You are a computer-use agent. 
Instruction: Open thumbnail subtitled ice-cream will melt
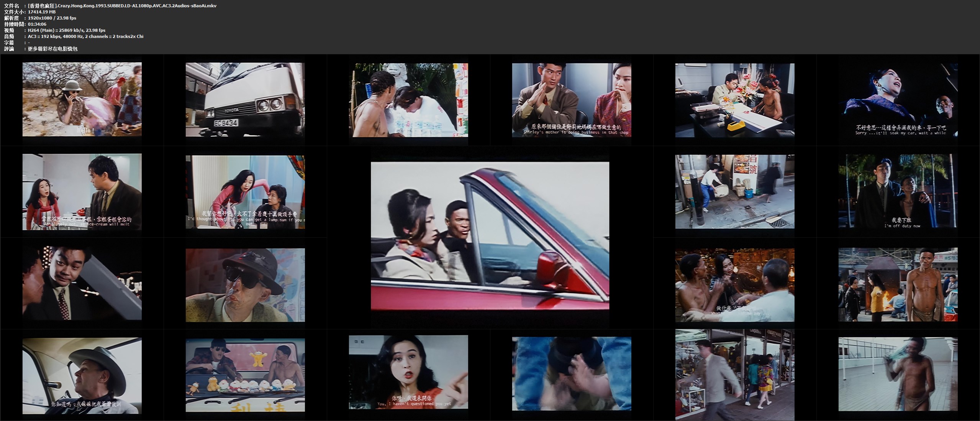click(82, 192)
